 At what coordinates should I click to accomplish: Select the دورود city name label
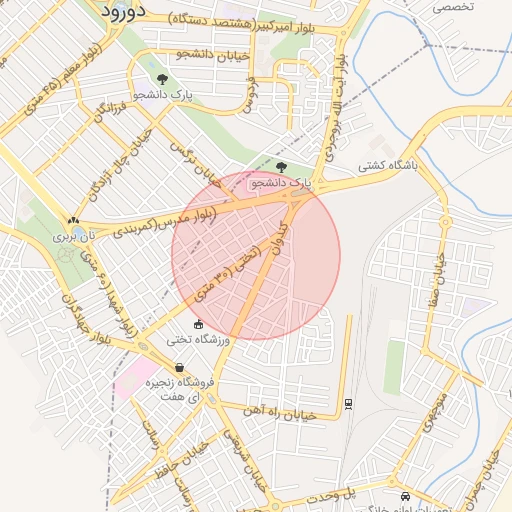pos(124,12)
